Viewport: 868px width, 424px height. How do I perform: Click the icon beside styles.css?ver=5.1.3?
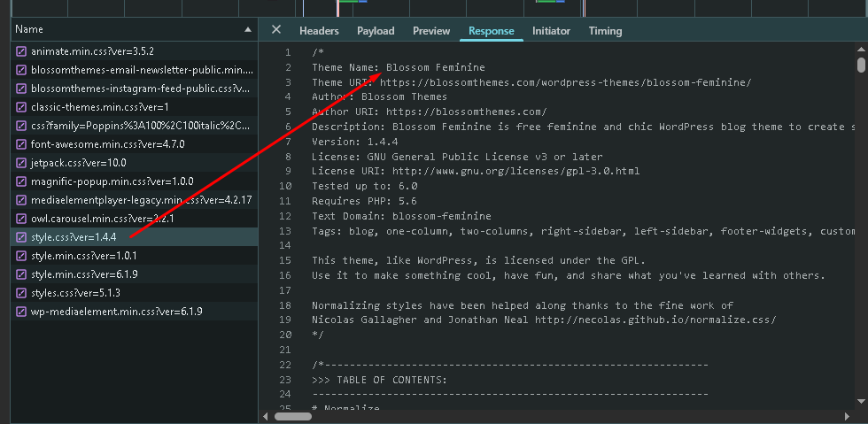point(21,293)
